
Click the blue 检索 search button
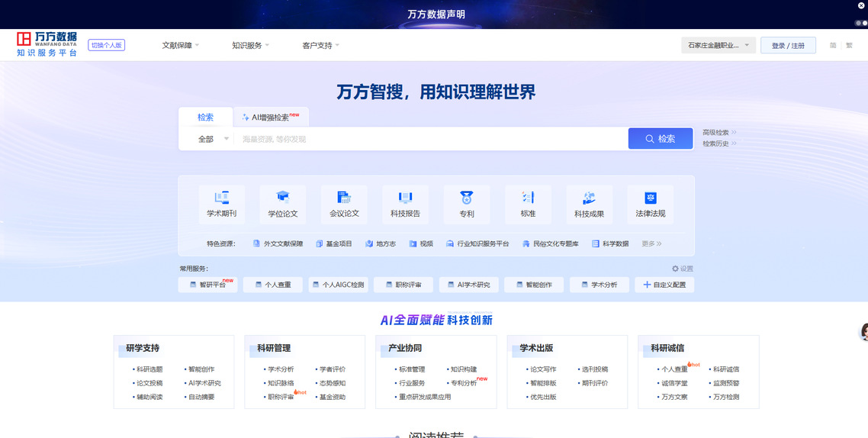point(660,139)
